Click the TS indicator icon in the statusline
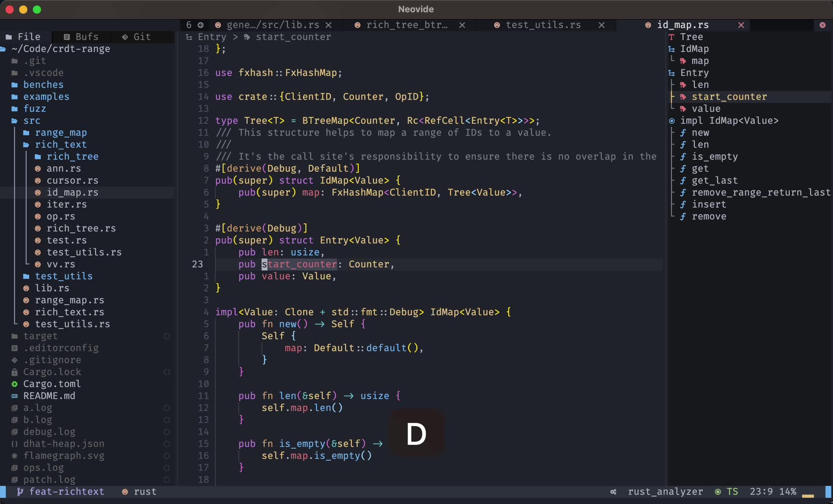The width and height of the screenshot is (833, 504). (x=717, y=492)
